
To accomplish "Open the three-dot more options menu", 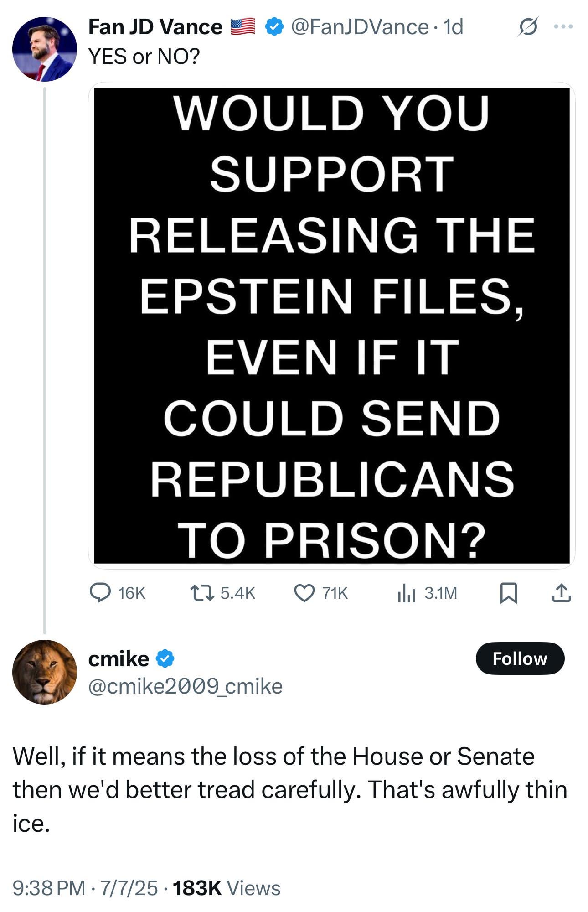I will (563, 26).
